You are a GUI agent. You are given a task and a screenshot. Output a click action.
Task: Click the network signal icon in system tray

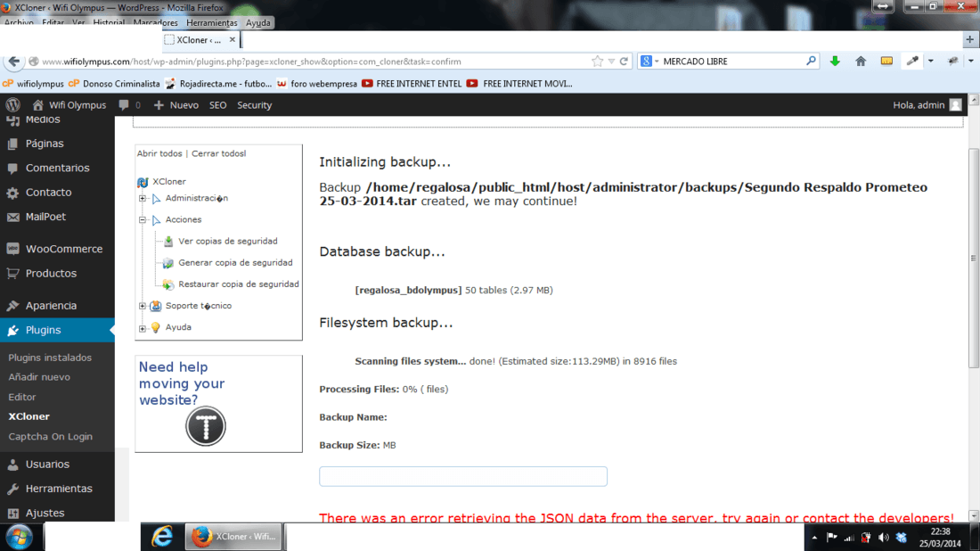tap(849, 538)
